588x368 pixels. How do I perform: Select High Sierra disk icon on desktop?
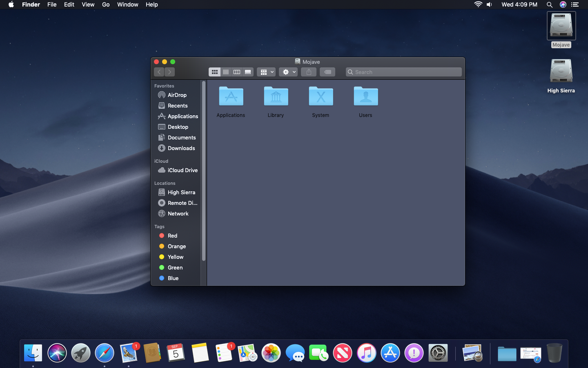(x=561, y=71)
